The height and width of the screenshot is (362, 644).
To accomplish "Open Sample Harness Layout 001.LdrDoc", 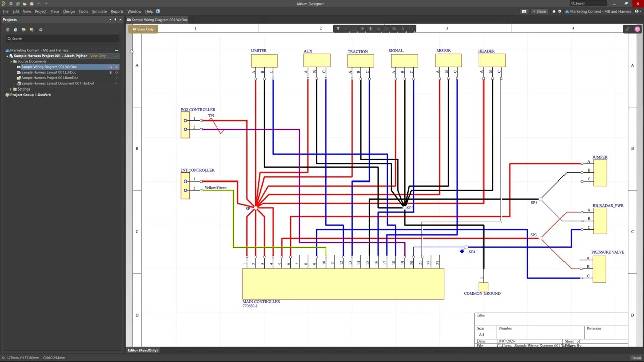I will [x=48, y=72].
